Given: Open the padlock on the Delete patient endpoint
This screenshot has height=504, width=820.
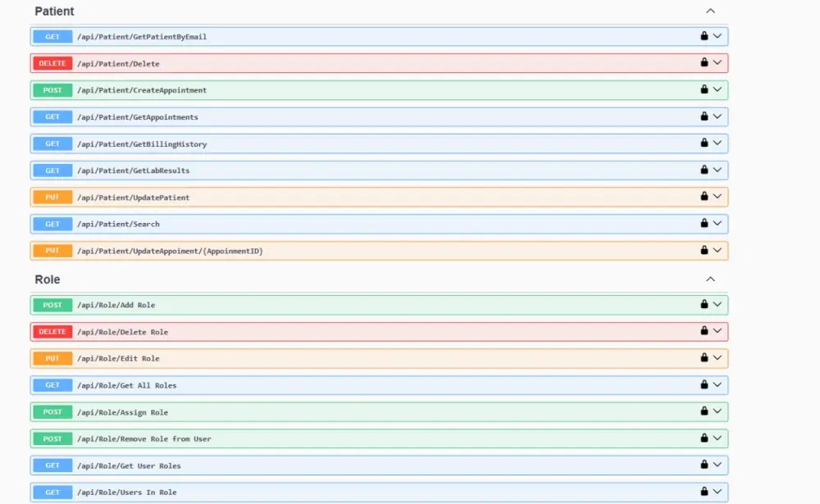Looking at the screenshot, I should pos(703,63).
